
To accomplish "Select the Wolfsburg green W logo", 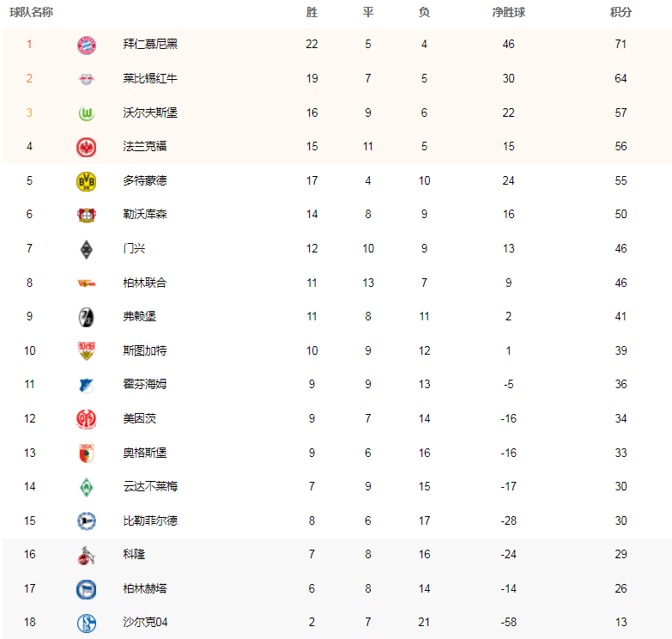I will [86, 113].
